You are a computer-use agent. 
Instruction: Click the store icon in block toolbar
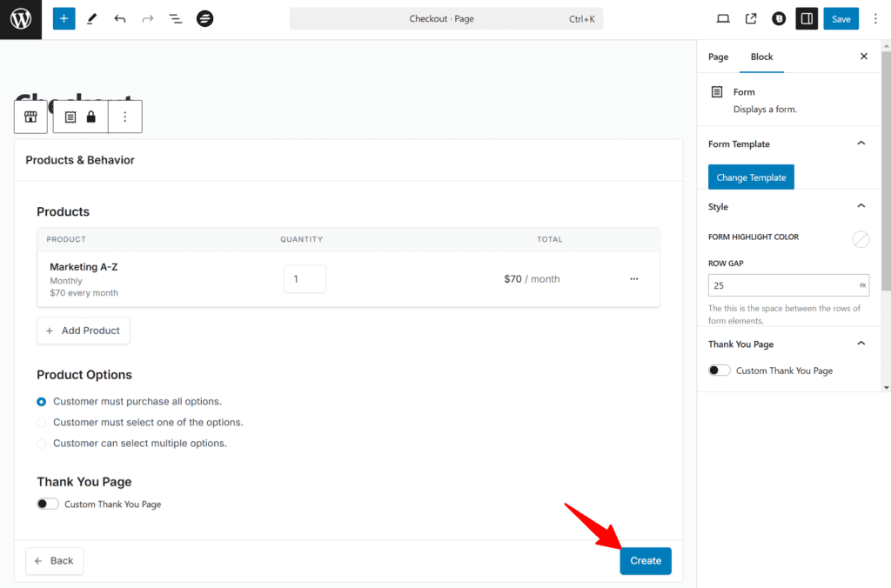tap(30, 117)
